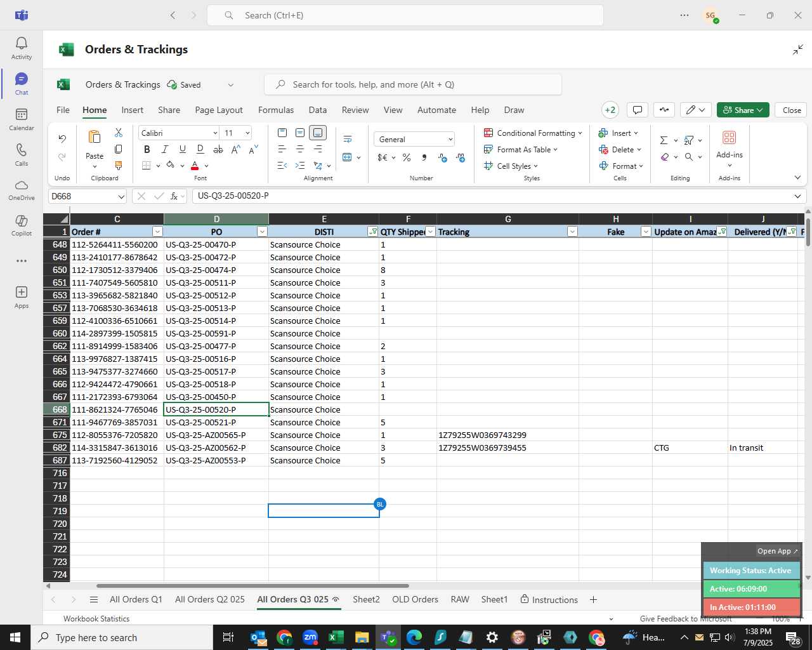Apply underline formatting
Image resolution: width=812 pixels, height=650 pixels.
[x=183, y=149]
